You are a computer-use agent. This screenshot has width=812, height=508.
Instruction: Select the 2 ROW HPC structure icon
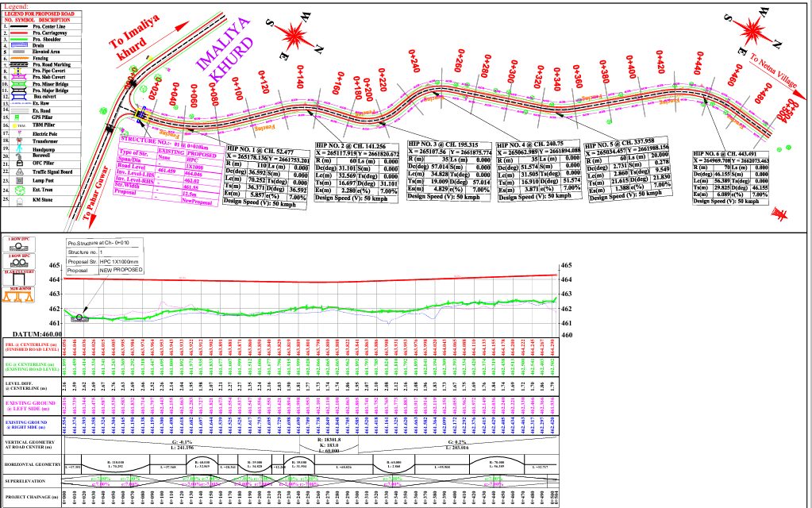click(x=19, y=263)
